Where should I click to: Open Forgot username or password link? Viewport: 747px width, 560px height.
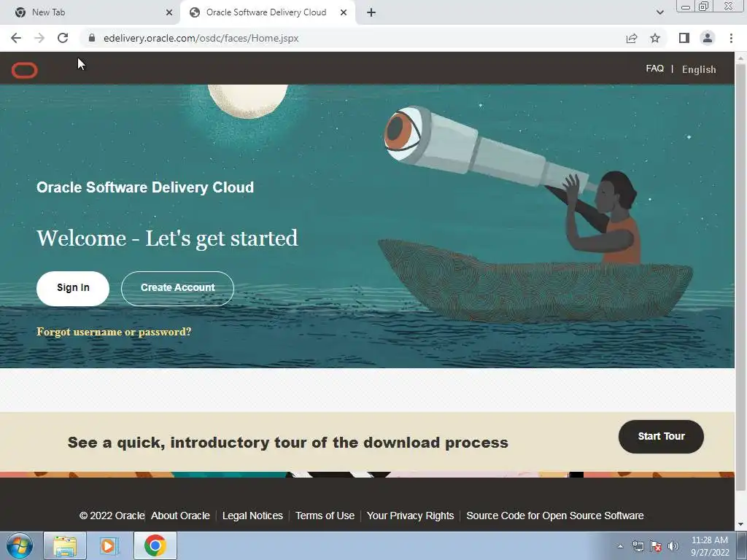[x=114, y=332]
